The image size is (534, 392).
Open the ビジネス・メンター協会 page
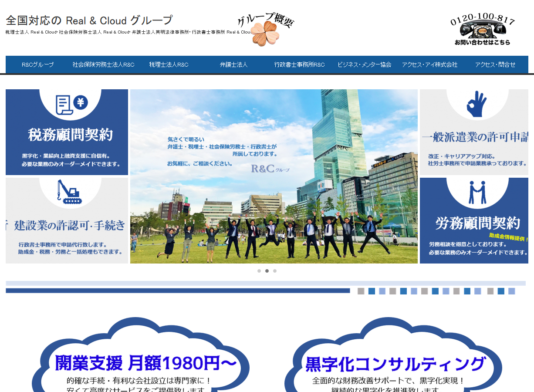point(365,64)
